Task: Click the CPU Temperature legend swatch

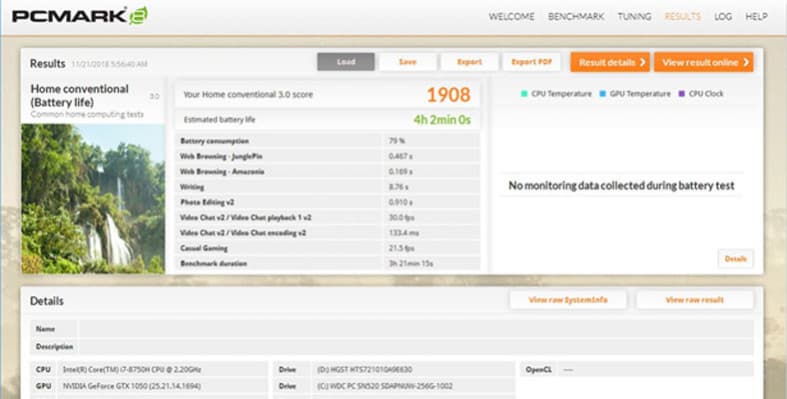Action: pos(524,94)
